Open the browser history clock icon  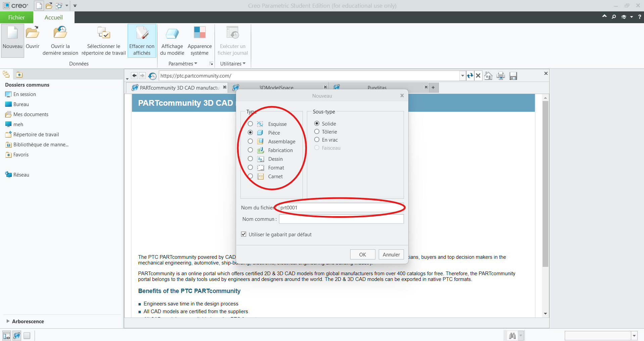tap(152, 76)
